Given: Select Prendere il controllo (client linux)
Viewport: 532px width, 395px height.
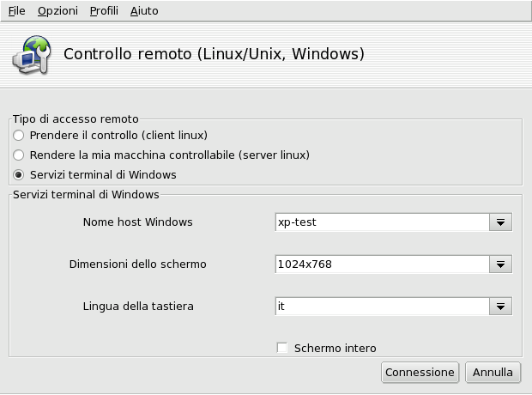Looking at the screenshot, I should point(19,136).
